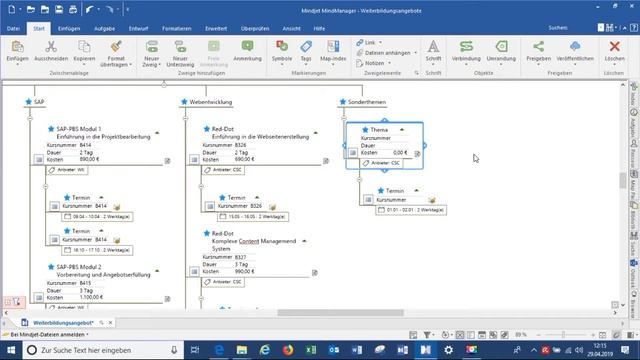
Task: Share the map with Freigeben
Action: coord(538,47)
